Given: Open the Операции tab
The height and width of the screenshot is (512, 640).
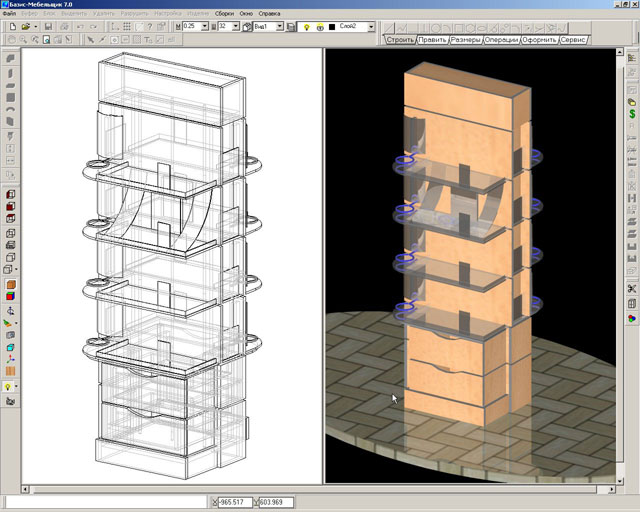Looking at the screenshot, I should 501,40.
